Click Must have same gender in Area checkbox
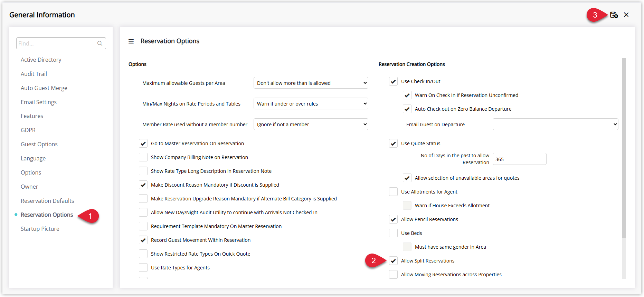 pyautogui.click(x=407, y=247)
